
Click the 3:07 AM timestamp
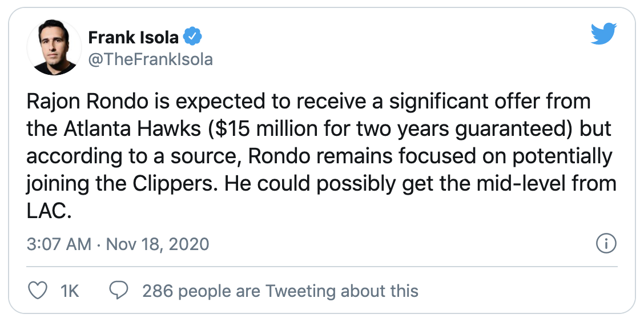click(59, 244)
